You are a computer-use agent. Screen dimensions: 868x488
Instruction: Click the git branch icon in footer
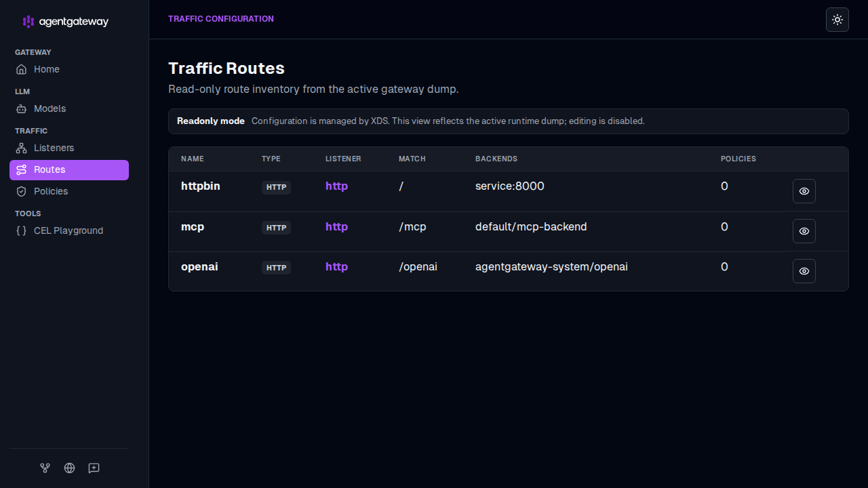click(45, 468)
